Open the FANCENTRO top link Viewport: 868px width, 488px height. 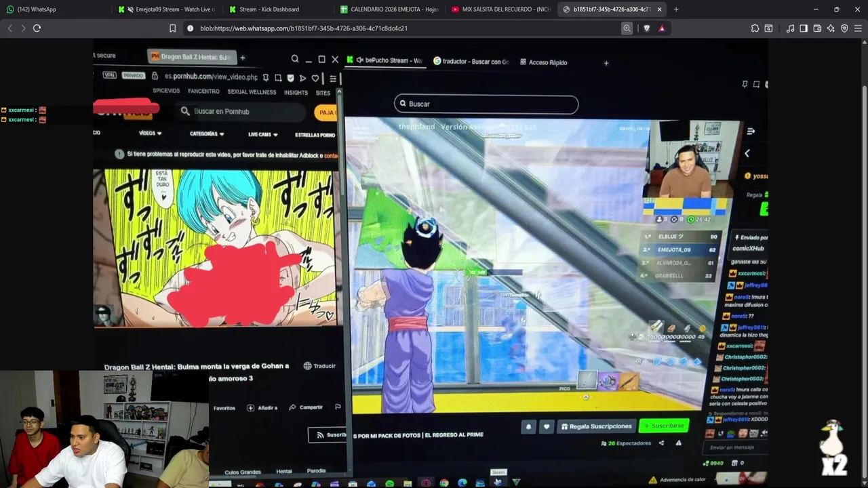[x=203, y=91]
